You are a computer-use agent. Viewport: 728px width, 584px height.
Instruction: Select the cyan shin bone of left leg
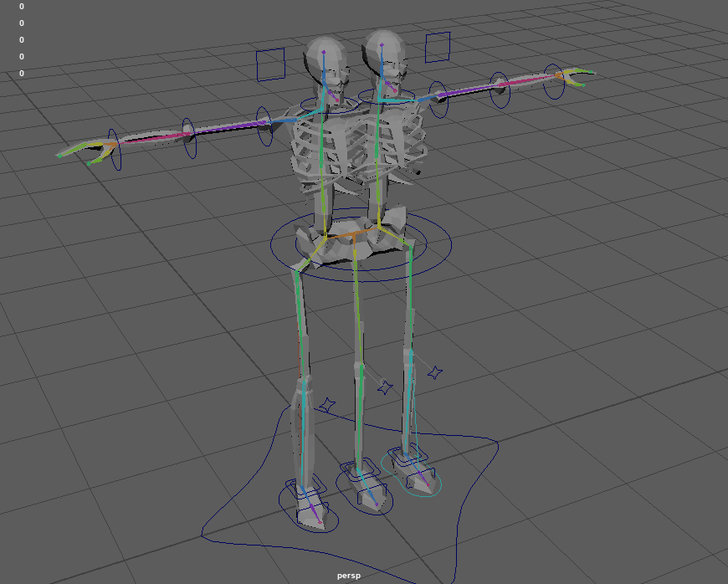coord(303,434)
